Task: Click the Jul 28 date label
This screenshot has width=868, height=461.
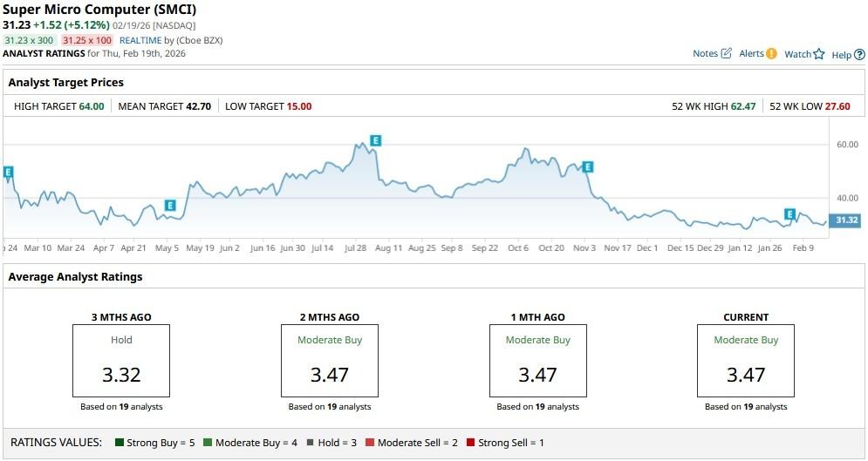Action: click(x=355, y=248)
